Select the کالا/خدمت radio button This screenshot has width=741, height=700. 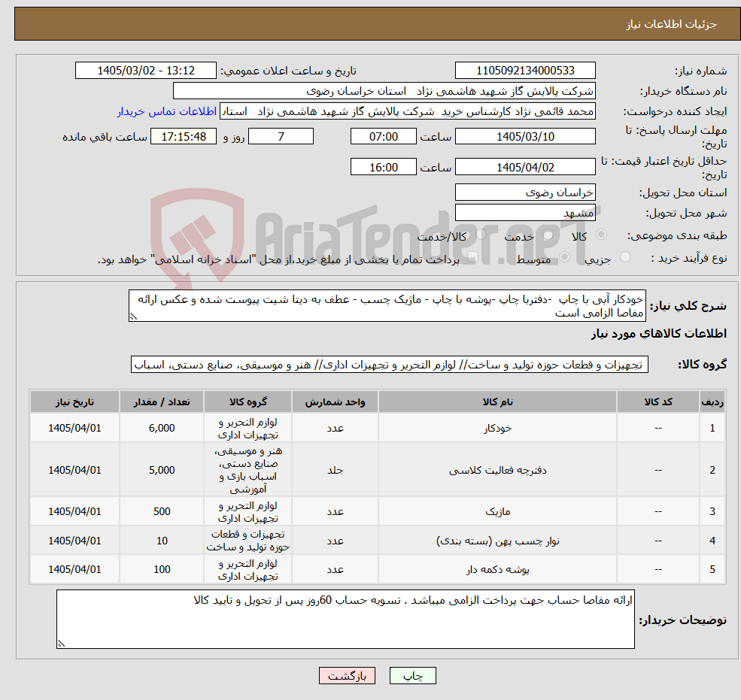[x=481, y=235]
